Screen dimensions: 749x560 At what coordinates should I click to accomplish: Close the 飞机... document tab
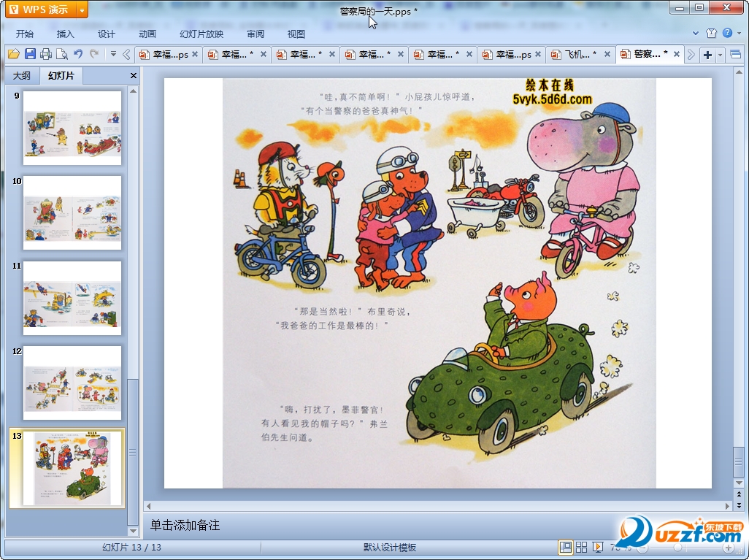pos(607,55)
